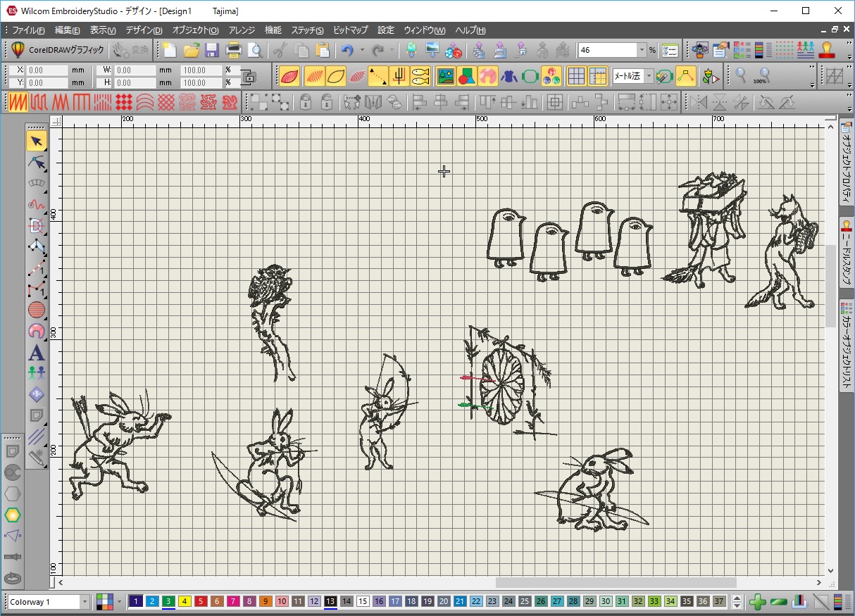Image resolution: width=855 pixels, height=616 pixels.
Task: Click the Align Left icon
Action: (x=420, y=102)
